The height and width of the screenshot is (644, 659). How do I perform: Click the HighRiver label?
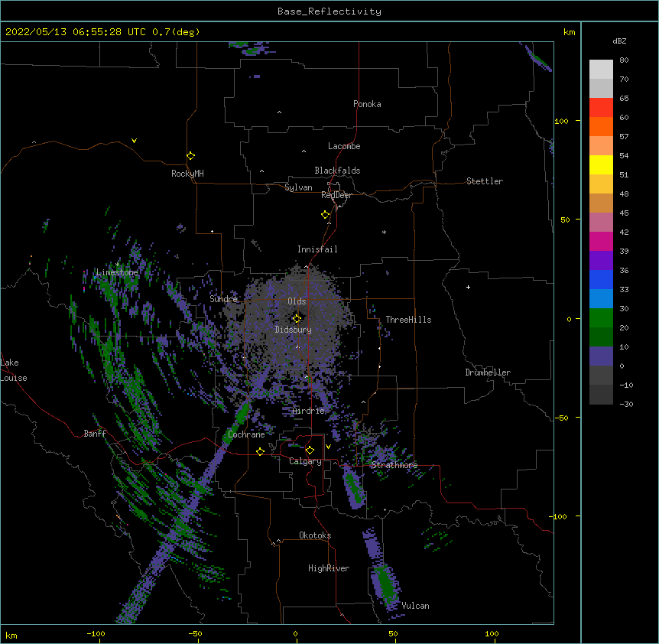pos(329,568)
